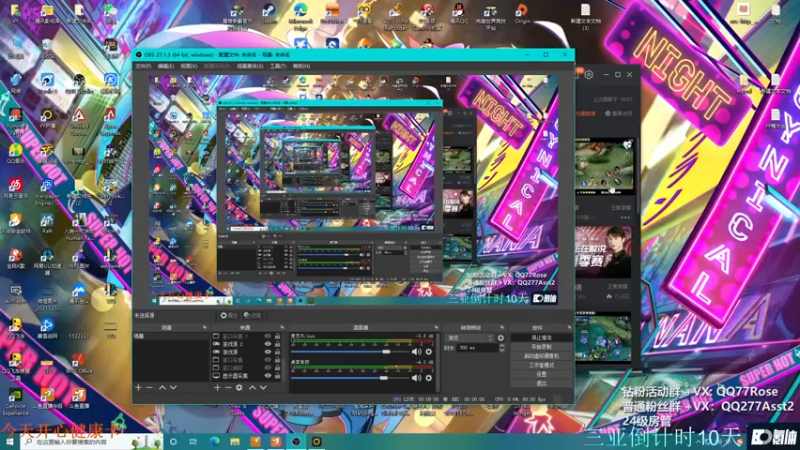Undock the 场景 (Scenes) panel with its header icon
800x450 pixels.
point(205,328)
